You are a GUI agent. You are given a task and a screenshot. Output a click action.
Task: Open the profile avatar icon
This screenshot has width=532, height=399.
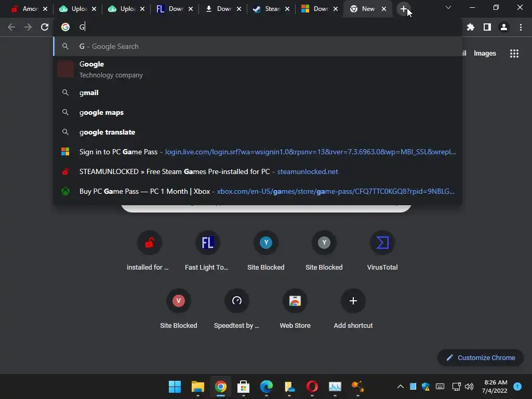504,27
